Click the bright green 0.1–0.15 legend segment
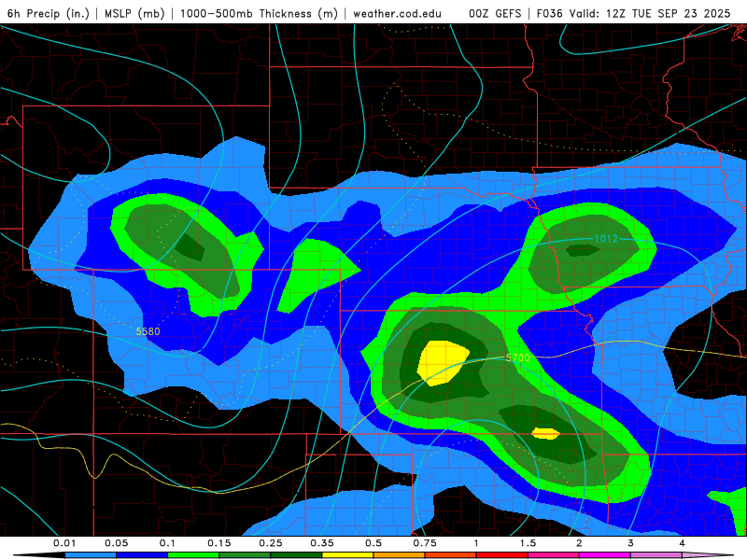Image resolution: width=747 pixels, height=560 pixels. pos(193,555)
